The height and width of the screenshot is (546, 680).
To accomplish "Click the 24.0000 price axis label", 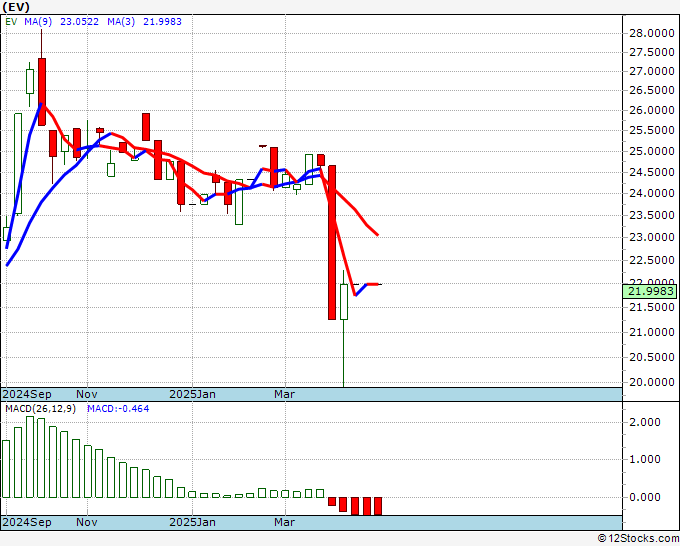I will pyautogui.click(x=651, y=193).
